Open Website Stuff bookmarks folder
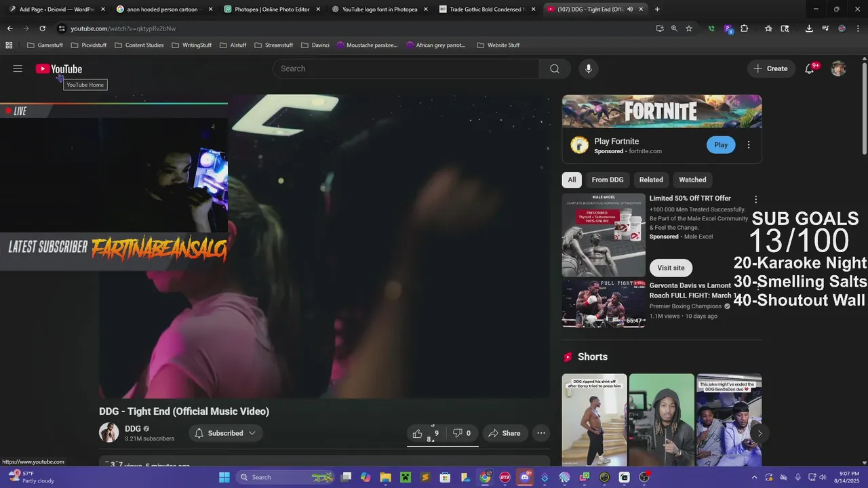Image resolution: width=868 pixels, height=488 pixels. coord(498,45)
